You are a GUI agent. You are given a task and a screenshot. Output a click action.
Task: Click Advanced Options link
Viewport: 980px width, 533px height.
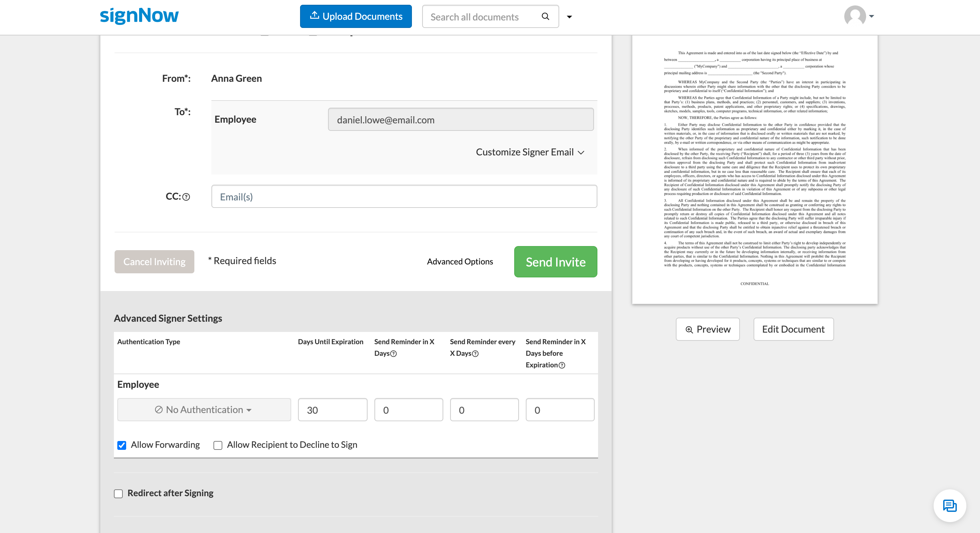(460, 261)
